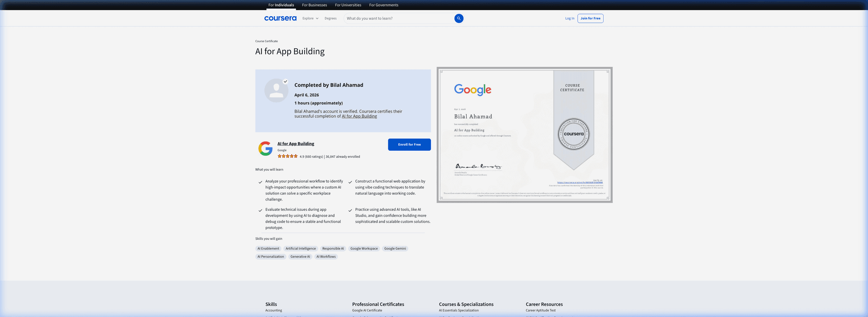Click the 'What you will learn' label

[x=269, y=170]
